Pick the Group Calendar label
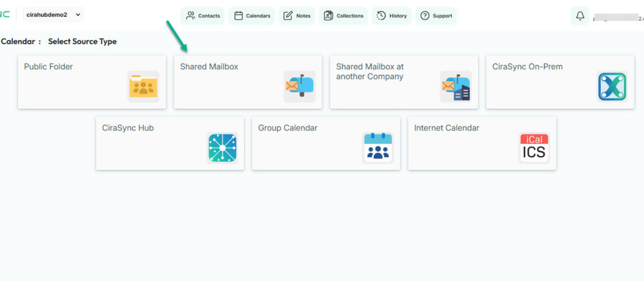Viewport: 644px width, 281px height. [x=287, y=128]
